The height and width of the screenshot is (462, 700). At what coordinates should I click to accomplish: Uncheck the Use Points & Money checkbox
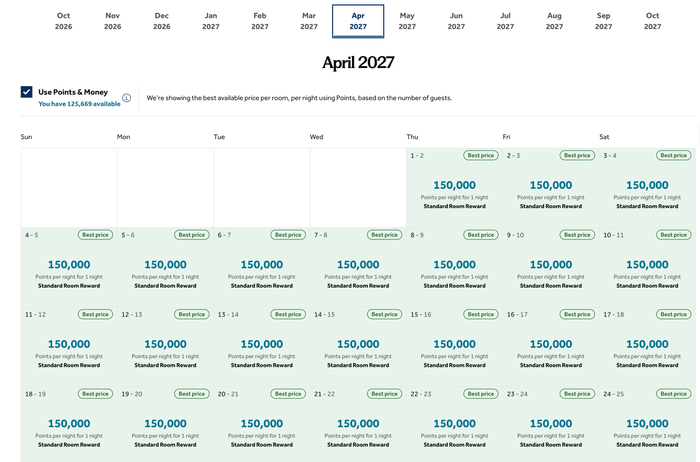pyautogui.click(x=26, y=92)
